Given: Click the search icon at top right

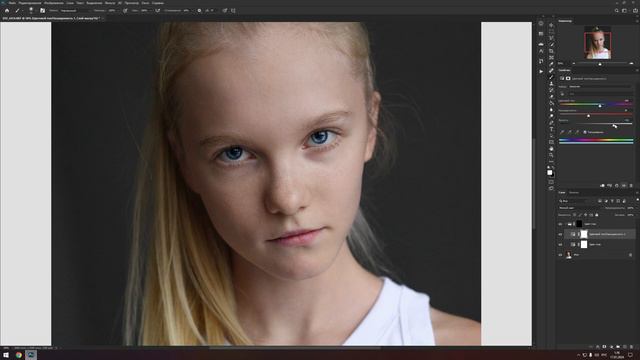Looking at the screenshot, I should click(x=617, y=11).
